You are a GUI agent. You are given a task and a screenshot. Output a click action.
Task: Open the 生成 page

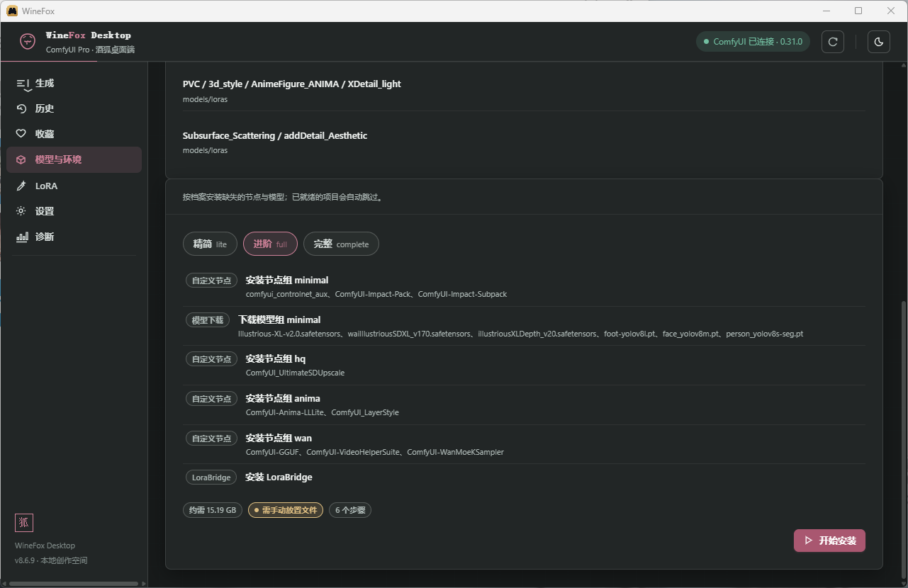(x=74, y=84)
